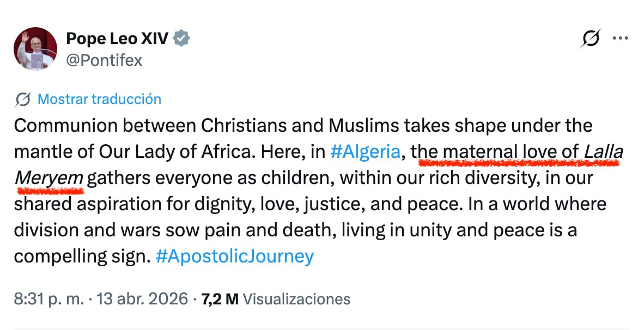The height and width of the screenshot is (330, 644).
Task: Click the 13 abr. 2026 date
Action: [143, 299]
